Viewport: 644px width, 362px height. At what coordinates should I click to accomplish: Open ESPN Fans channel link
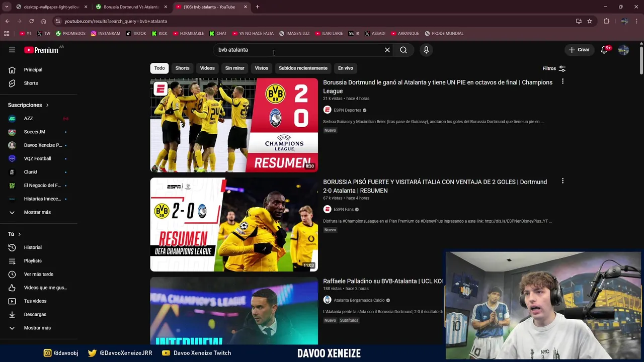point(344,210)
